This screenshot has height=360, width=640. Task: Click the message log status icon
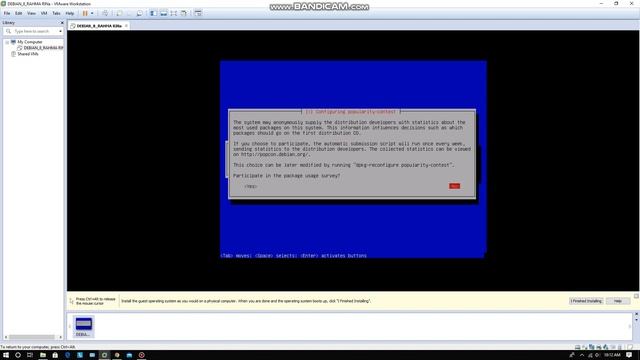tap(630, 347)
